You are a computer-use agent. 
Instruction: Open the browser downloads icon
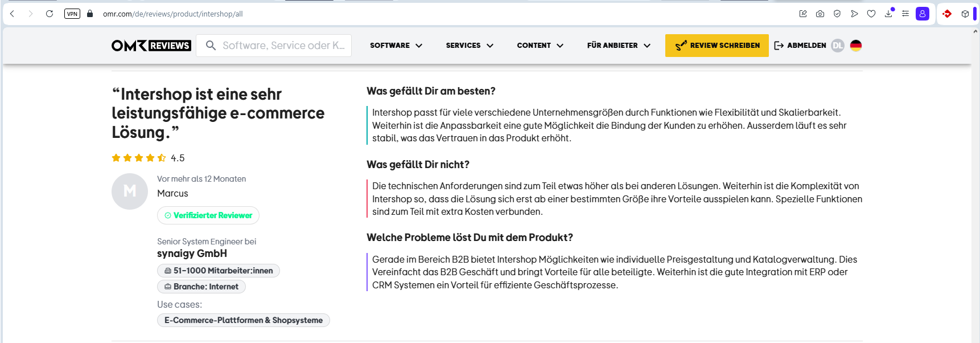click(888, 14)
